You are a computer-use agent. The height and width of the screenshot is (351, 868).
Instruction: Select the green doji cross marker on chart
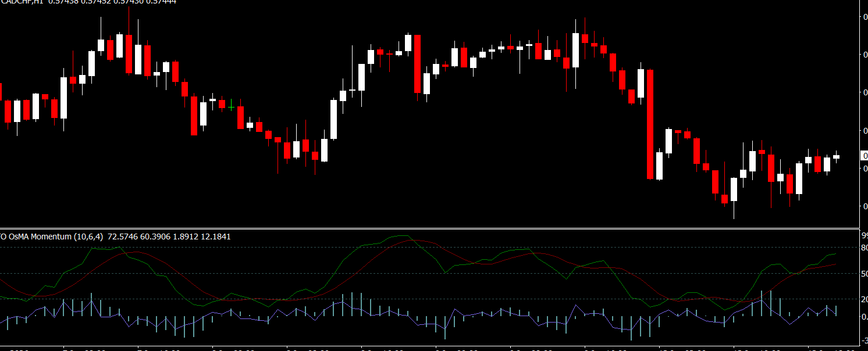231,108
